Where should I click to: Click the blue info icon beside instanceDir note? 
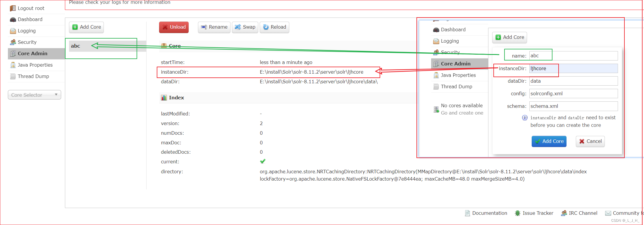tap(525, 118)
